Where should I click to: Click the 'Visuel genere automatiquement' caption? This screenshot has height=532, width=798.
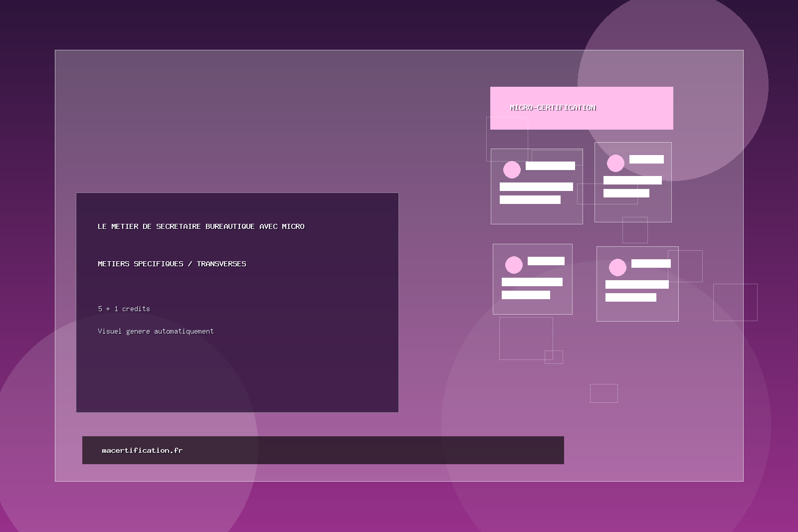[x=156, y=332]
